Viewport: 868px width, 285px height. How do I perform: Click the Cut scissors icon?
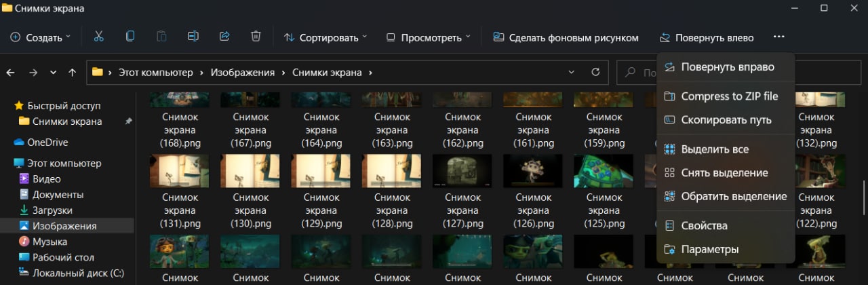click(98, 37)
